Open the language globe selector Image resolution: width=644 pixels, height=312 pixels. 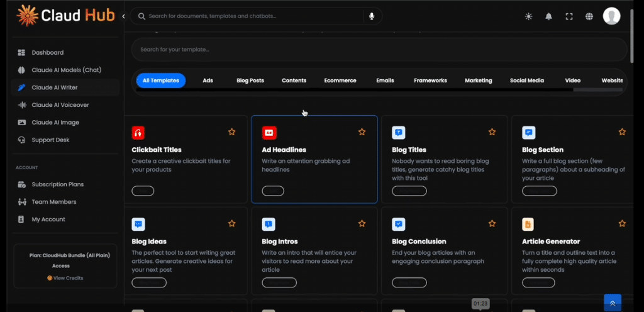[x=589, y=16]
